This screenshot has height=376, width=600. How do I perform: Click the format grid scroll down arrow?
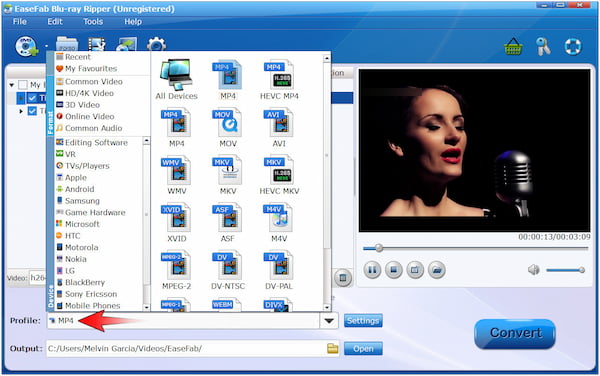327,307
